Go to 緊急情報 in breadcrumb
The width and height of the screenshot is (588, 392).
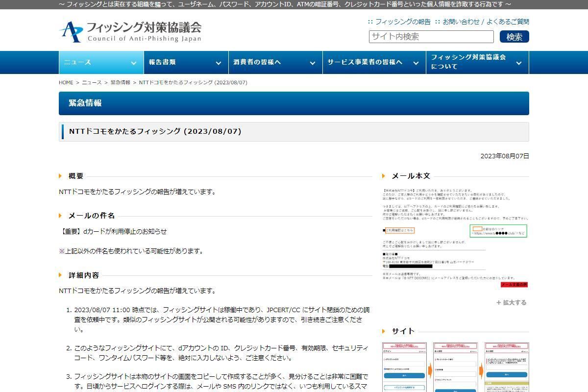tap(121, 82)
